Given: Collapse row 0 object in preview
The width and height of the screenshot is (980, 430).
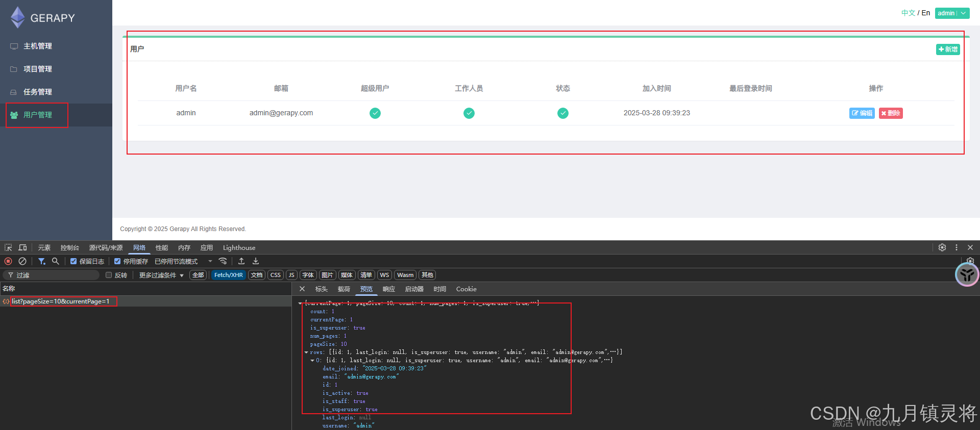Looking at the screenshot, I should click(x=312, y=361).
